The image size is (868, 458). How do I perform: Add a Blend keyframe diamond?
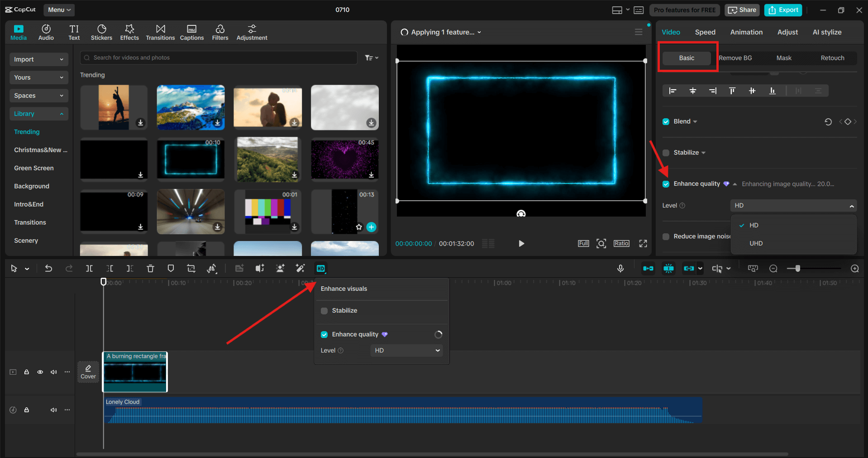tap(848, 121)
